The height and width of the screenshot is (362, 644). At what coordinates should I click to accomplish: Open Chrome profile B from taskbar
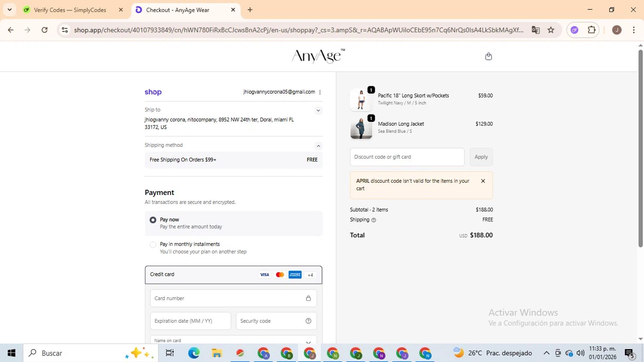[x=286, y=353]
